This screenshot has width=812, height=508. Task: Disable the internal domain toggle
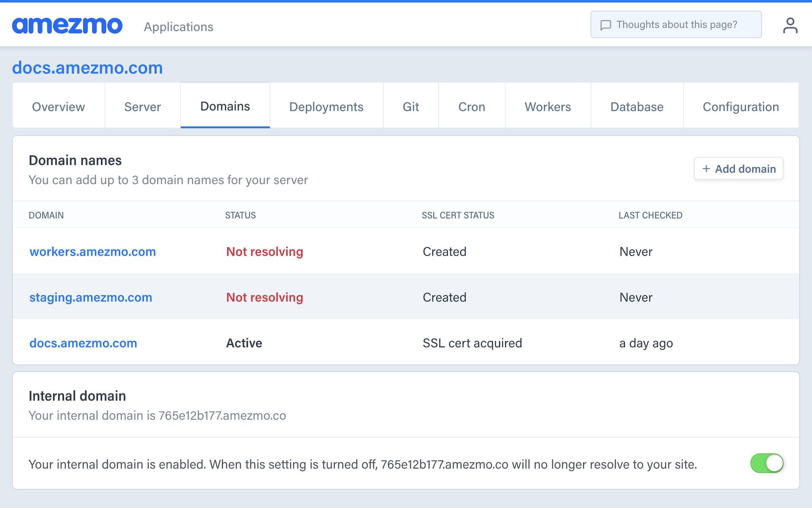[x=766, y=463]
